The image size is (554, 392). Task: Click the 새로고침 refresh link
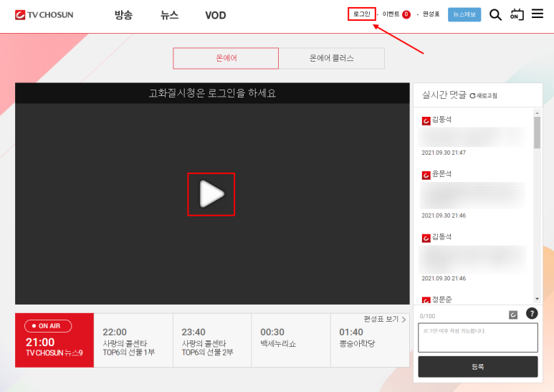click(x=483, y=96)
